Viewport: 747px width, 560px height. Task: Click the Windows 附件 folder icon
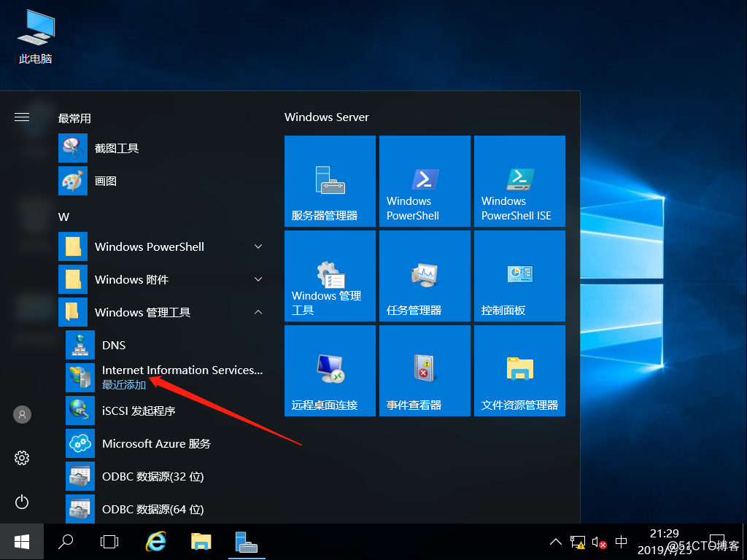pyautogui.click(x=73, y=279)
